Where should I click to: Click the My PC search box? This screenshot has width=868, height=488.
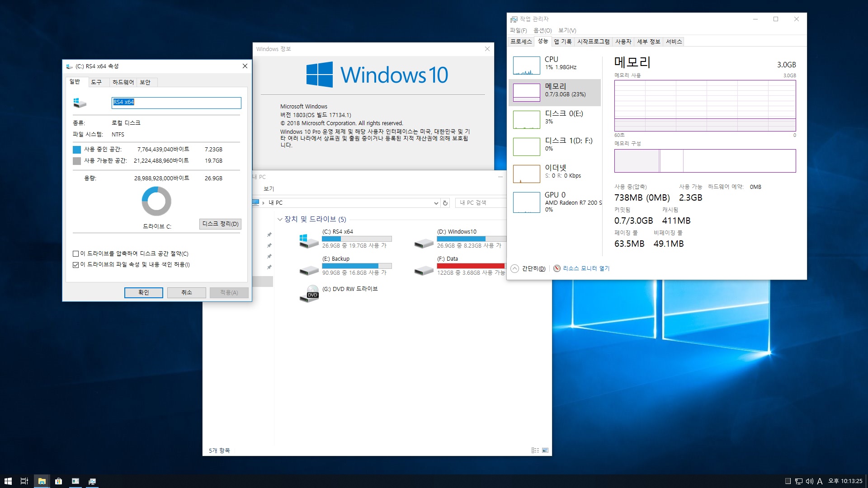coord(480,203)
